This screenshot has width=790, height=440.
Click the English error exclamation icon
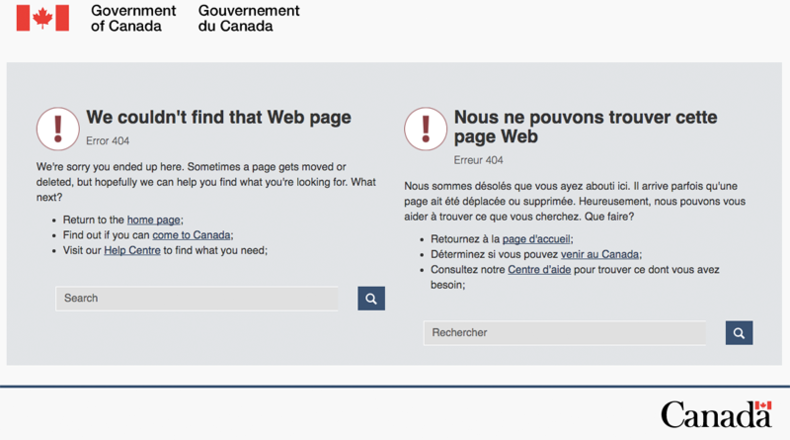[58, 128]
